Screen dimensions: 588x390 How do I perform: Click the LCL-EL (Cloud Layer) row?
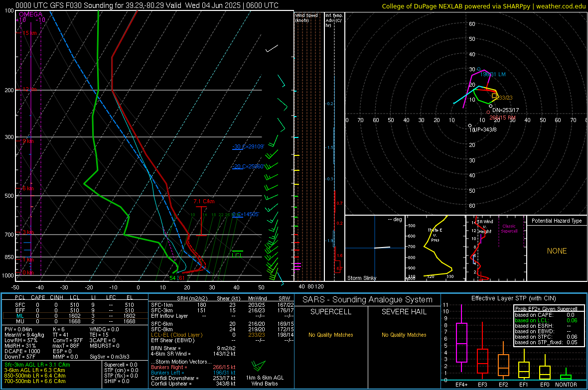(222, 335)
